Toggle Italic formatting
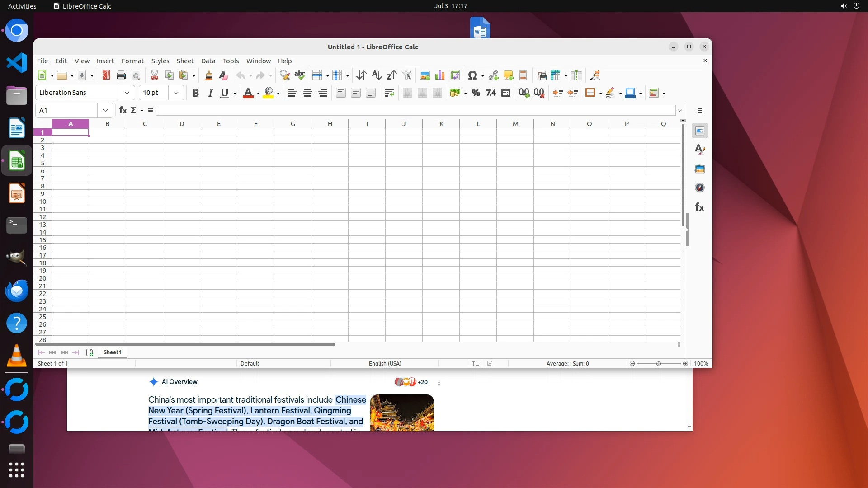Viewport: 868px width, 488px height. (210, 93)
